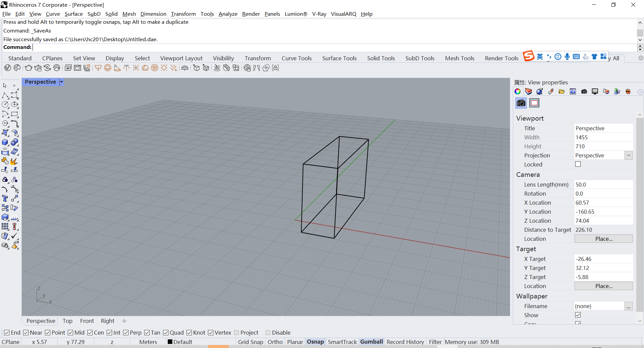Screen dimensions: 644x348
Task: Select the V-Ray dome light icon
Action: click(x=145, y=68)
